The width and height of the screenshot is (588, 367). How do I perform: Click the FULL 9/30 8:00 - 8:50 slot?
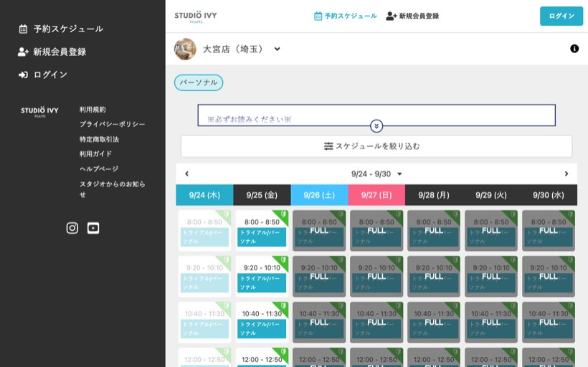click(549, 231)
